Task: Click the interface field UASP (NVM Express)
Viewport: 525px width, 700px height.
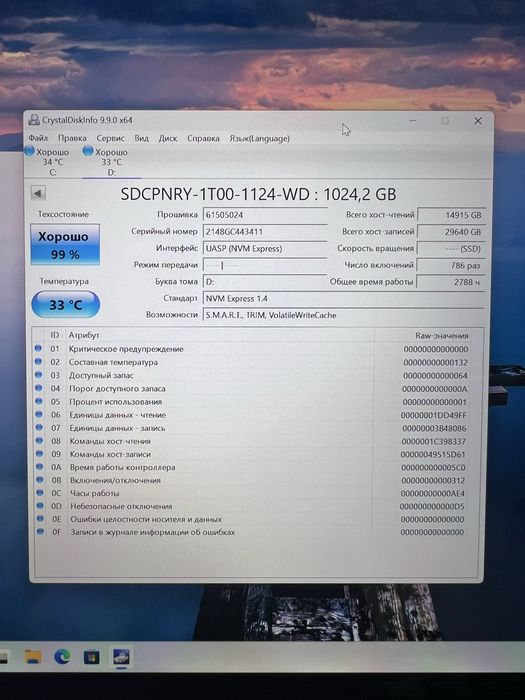Action: (x=265, y=248)
